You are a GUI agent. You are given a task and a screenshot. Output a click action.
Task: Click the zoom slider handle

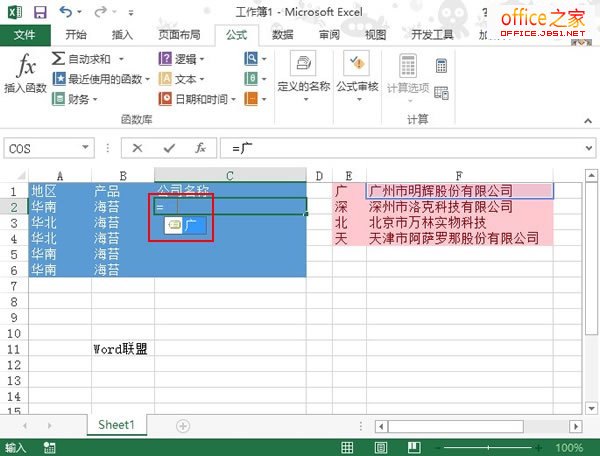[x=488, y=448]
